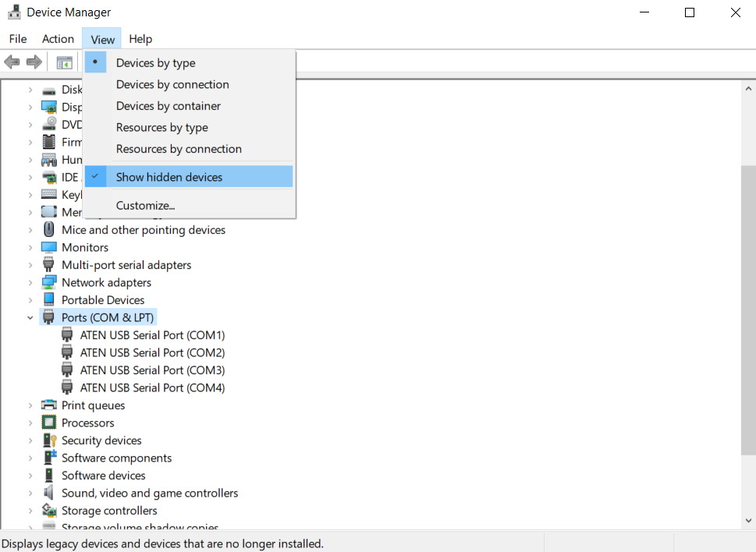Toggle the Show hidden devices option

click(x=169, y=177)
